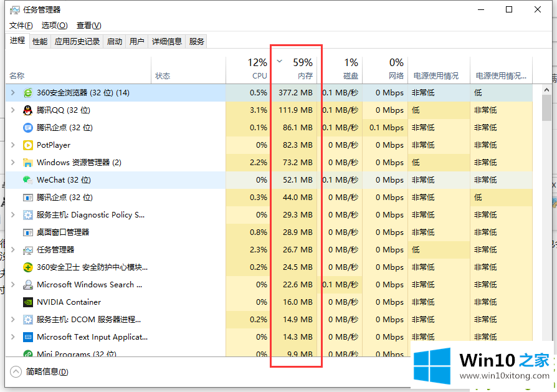Expand Microsoft Text Input Application group
Viewport: 557px width, 392px height.
(13, 337)
